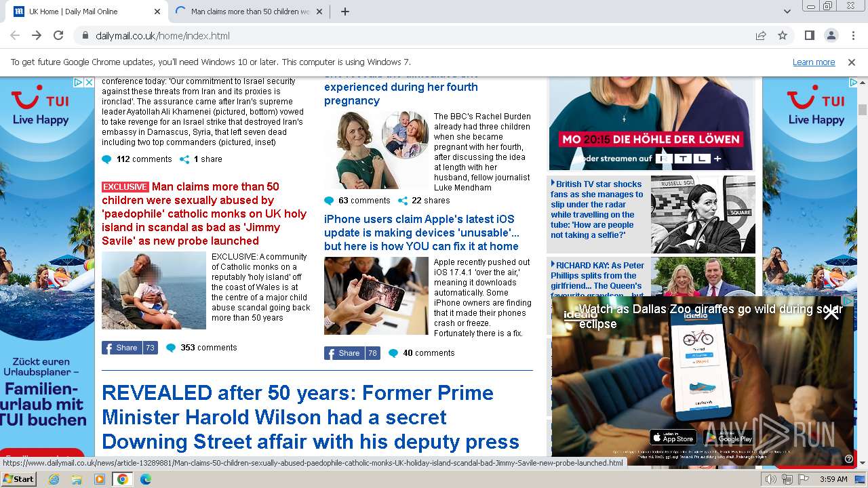Open Windows Media Player from taskbar
The height and width of the screenshot is (488, 868).
[100, 479]
